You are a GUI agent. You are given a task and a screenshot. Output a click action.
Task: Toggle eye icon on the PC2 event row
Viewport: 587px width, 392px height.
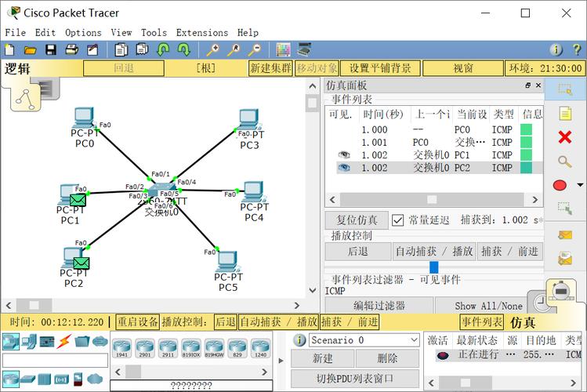pos(343,168)
